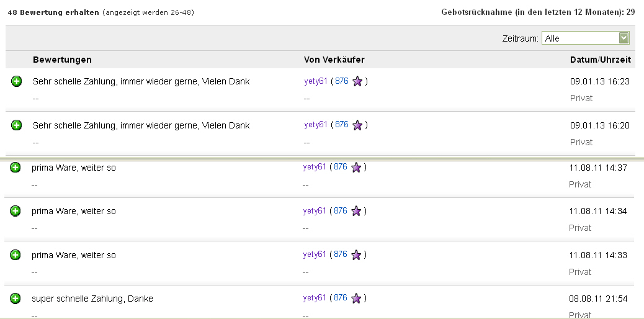
Task: Click the 'Von Verkäufer' column header
Action: pyautogui.click(x=334, y=60)
